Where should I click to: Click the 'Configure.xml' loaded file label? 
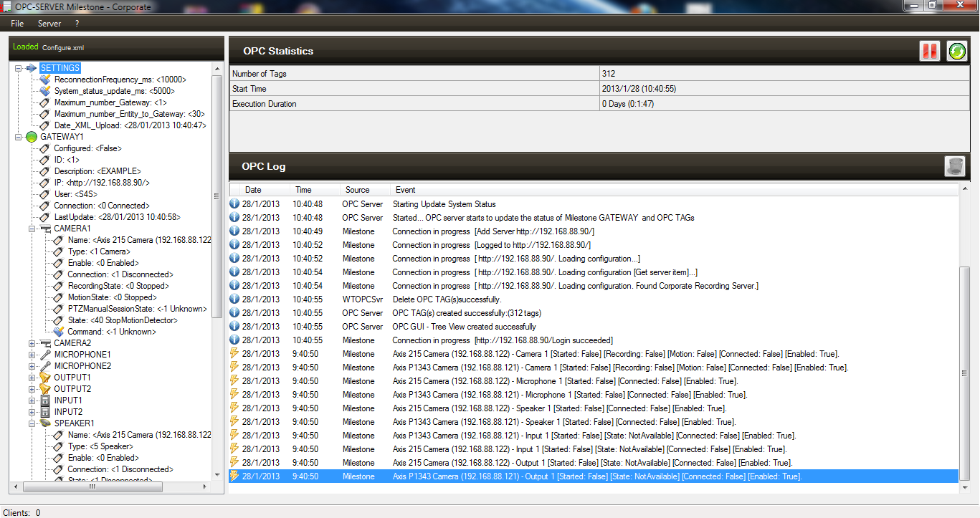click(63, 48)
